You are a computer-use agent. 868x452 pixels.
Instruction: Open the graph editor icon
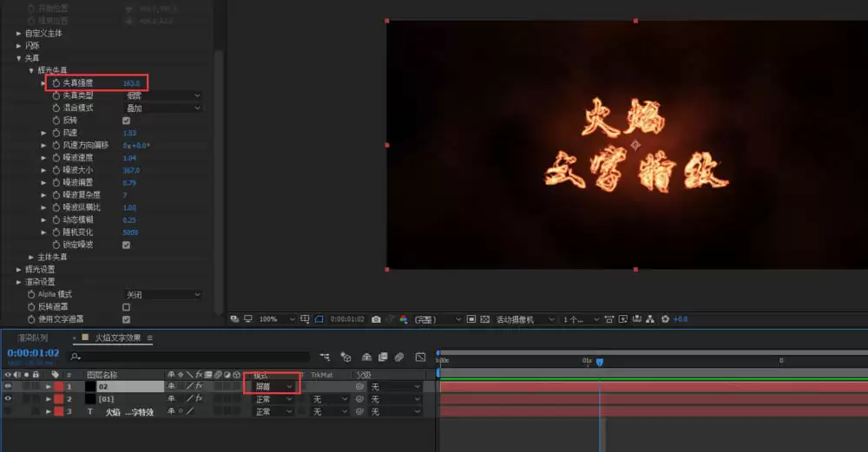420,357
